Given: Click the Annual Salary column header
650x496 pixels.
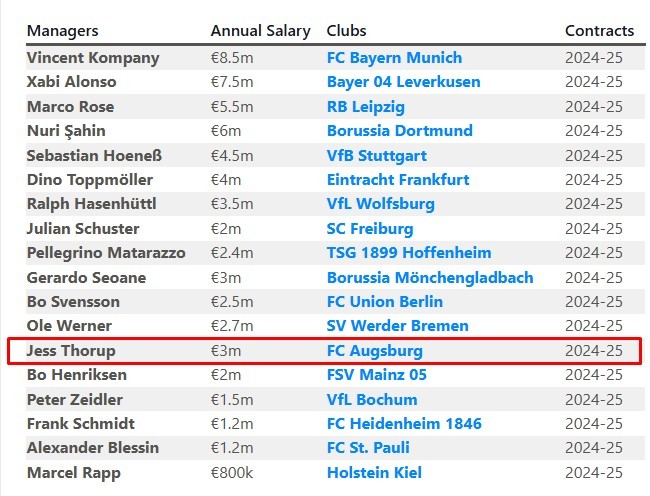Looking at the screenshot, I should [x=260, y=31].
